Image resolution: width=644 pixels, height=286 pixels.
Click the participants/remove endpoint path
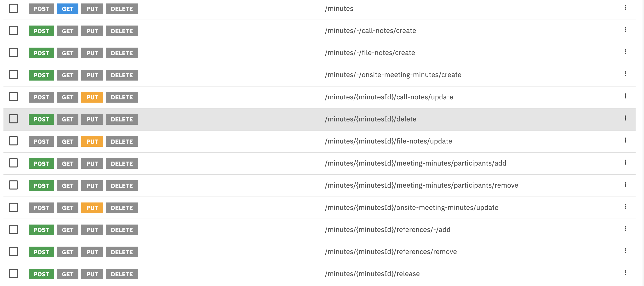point(421,185)
